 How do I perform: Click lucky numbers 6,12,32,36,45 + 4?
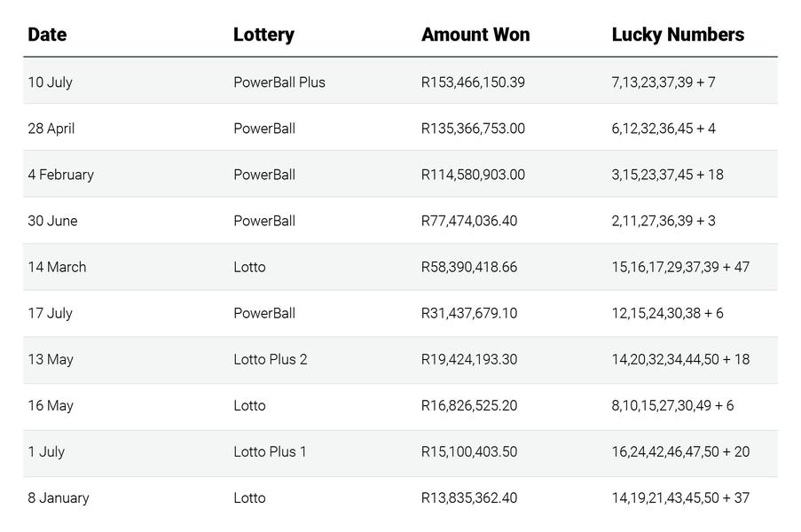tap(664, 129)
